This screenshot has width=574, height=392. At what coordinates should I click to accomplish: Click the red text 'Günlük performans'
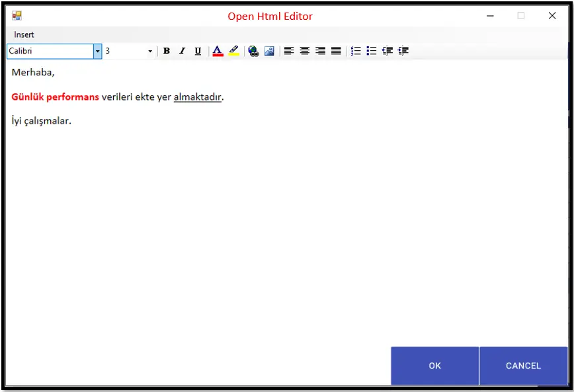click(56, 97)
